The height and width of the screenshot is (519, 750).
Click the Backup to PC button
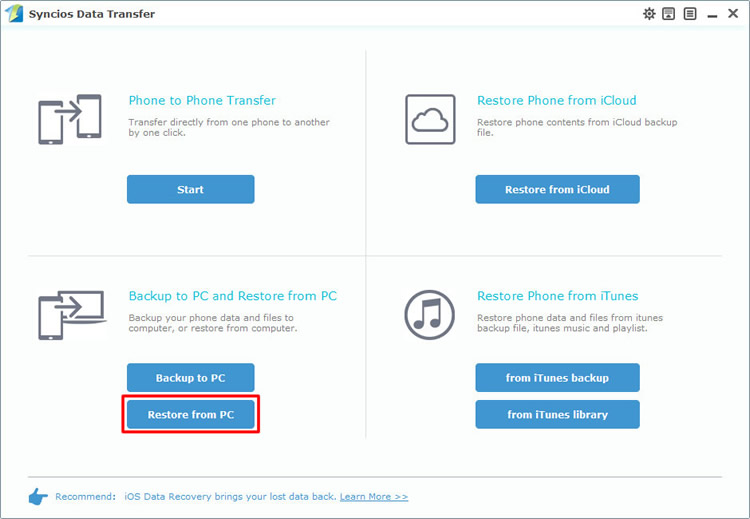pyautogui.click(x=190, y=378)
